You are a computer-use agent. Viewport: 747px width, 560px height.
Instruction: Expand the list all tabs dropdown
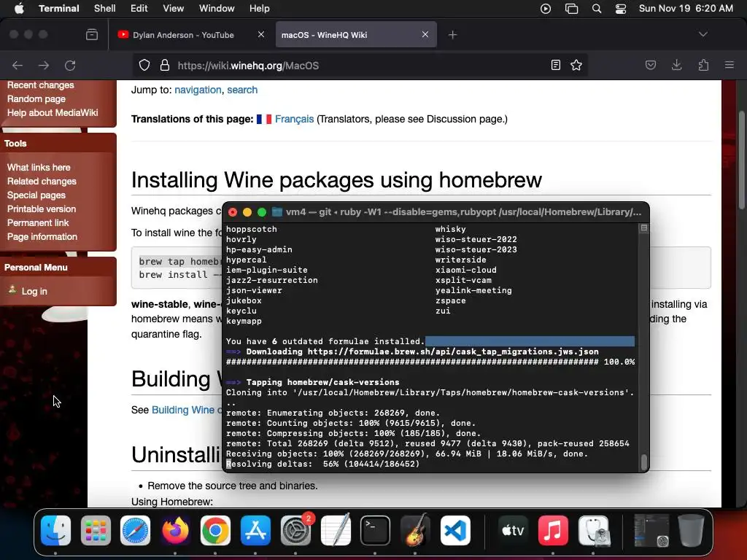[703, 34]
